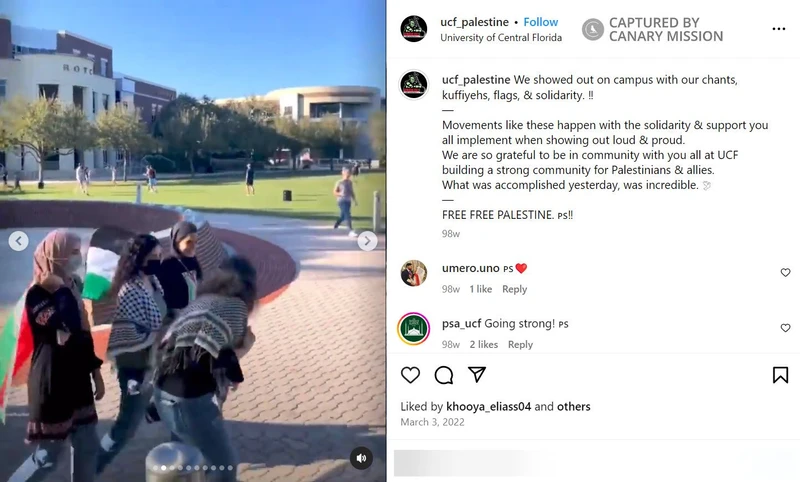Save post with bookmark icon
Image resolution: width=800 pixels, height=482 pixels.
point(780,375)
